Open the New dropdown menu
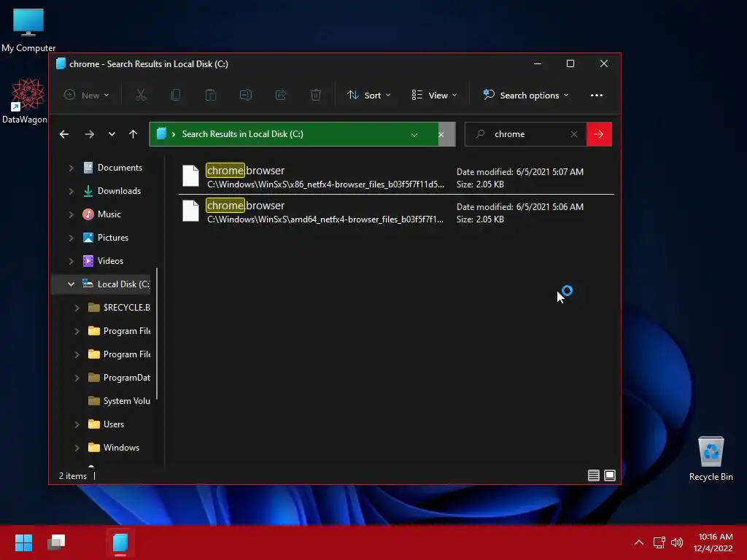The height and width of the screenshot is (560, 747). click(x=87, y=96)
